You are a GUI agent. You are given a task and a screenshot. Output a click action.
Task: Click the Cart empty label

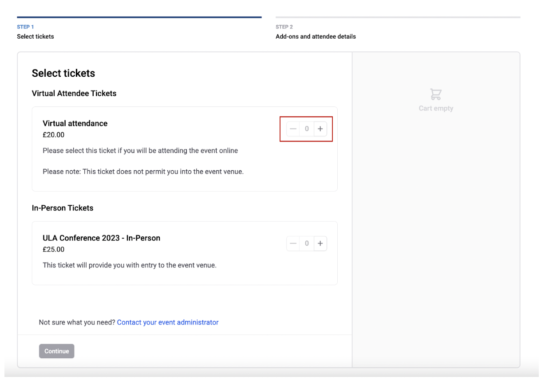436,108
